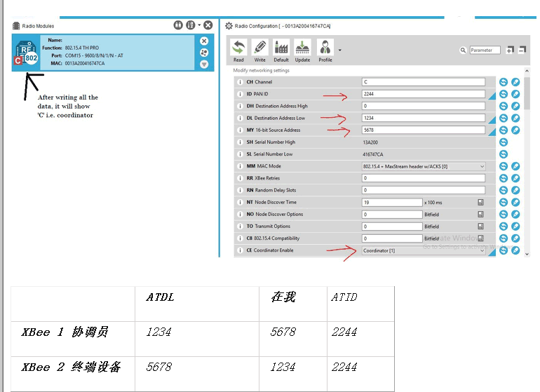Click the NO Node Discover Options field

(x=392, y=215)
